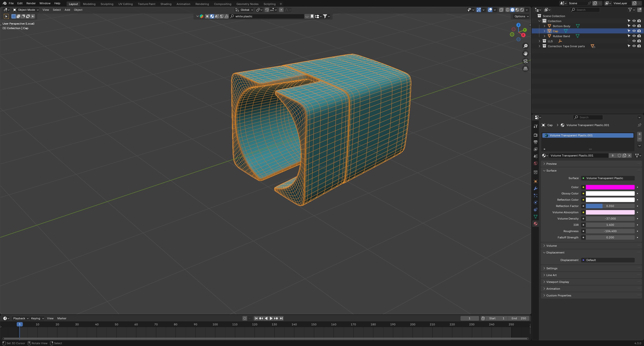
Task: Select the tweak select tool icon
Action: click(6, 16)
